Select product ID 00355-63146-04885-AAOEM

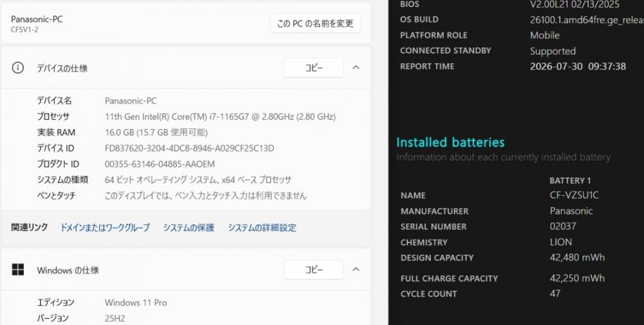(160, 164)
